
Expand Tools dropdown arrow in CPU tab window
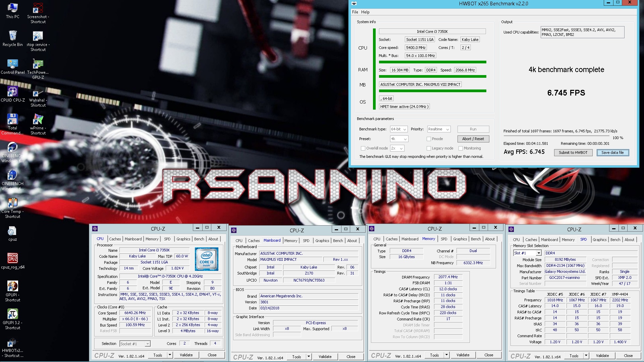pos(170,355)
